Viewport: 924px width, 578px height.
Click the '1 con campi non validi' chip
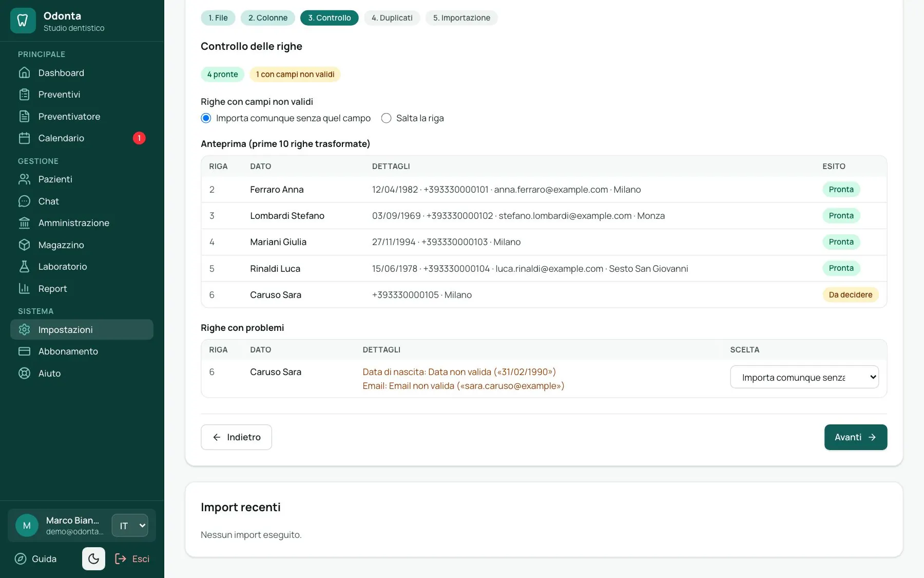(295, 74)
